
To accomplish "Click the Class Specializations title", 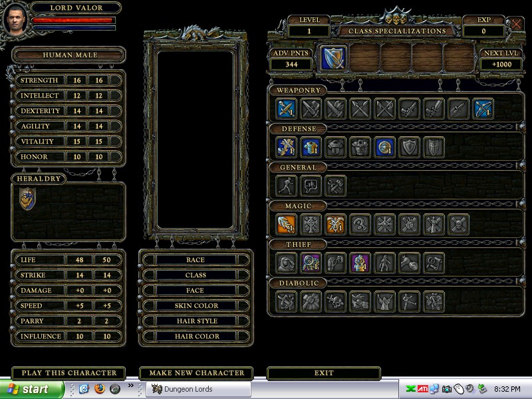I will [x=397, y=31].
